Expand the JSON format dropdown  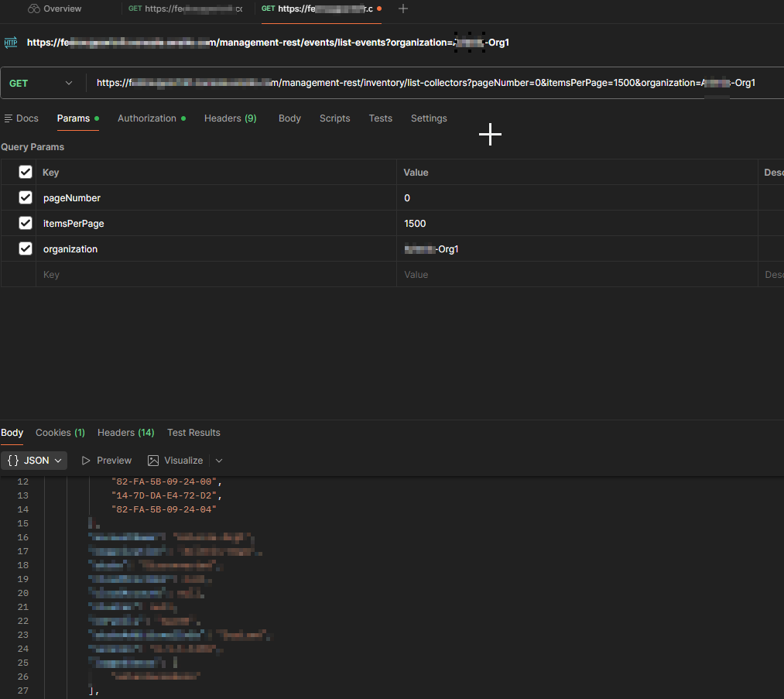[58, 461]
